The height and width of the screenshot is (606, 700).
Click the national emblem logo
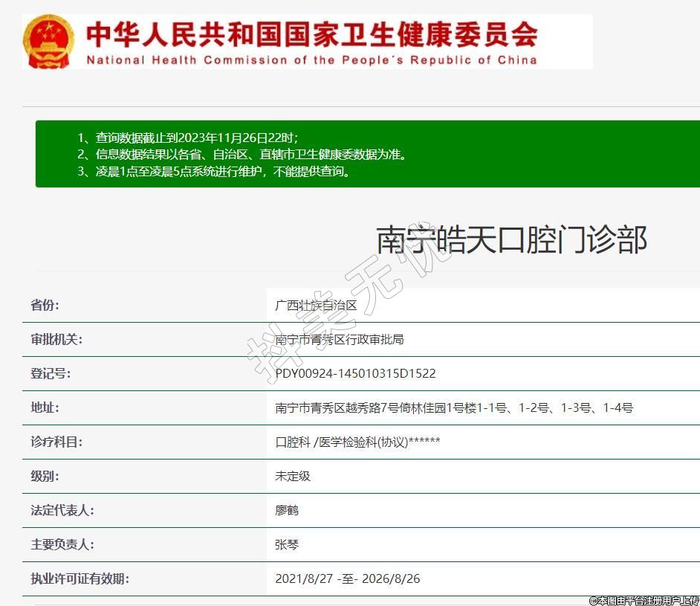pos(48,42)
